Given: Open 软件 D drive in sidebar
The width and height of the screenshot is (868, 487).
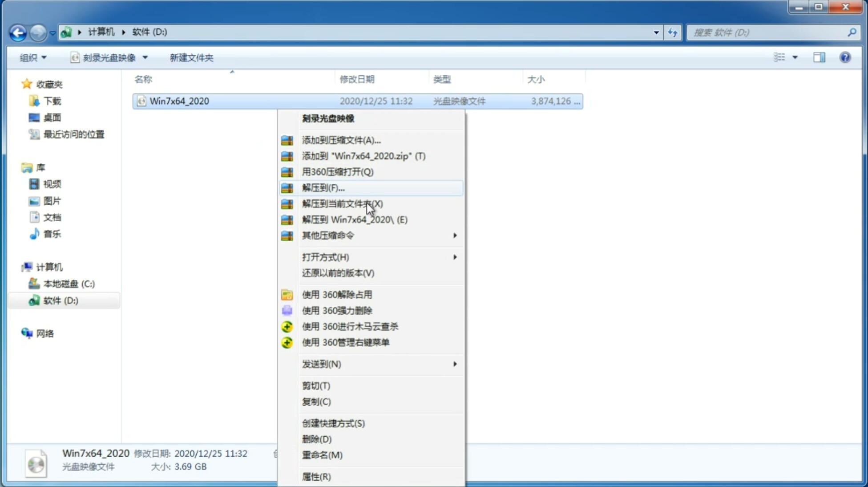Looking at the screenshot, I should 60,300.
